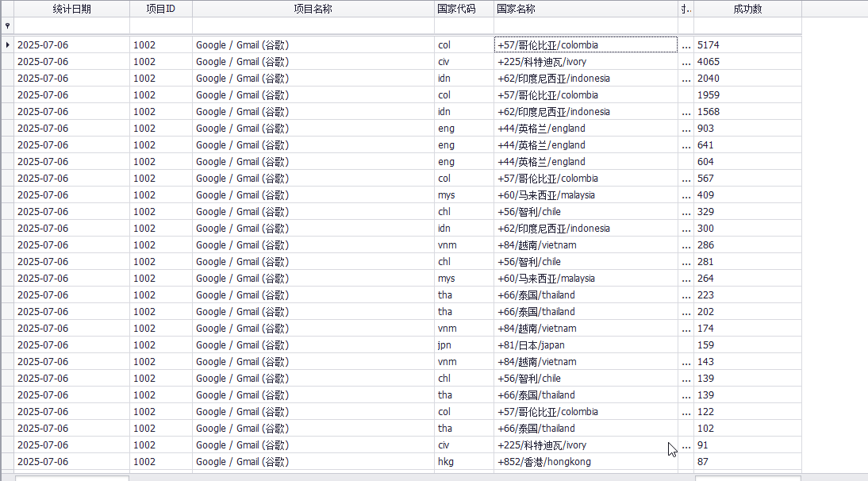Open ellipsis button in the 122 row
The width and height of the screenshot is (868, 481).
coord(686,412)
